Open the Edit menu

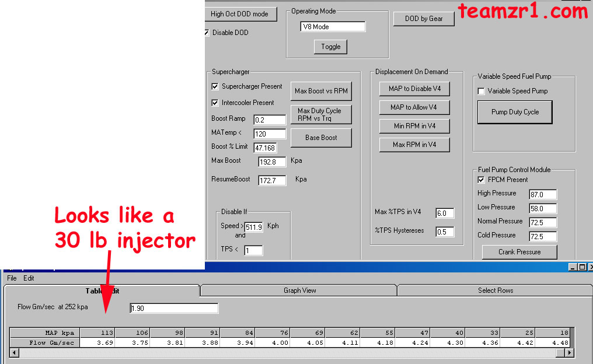pyautogui.click(x=29, y=278)
